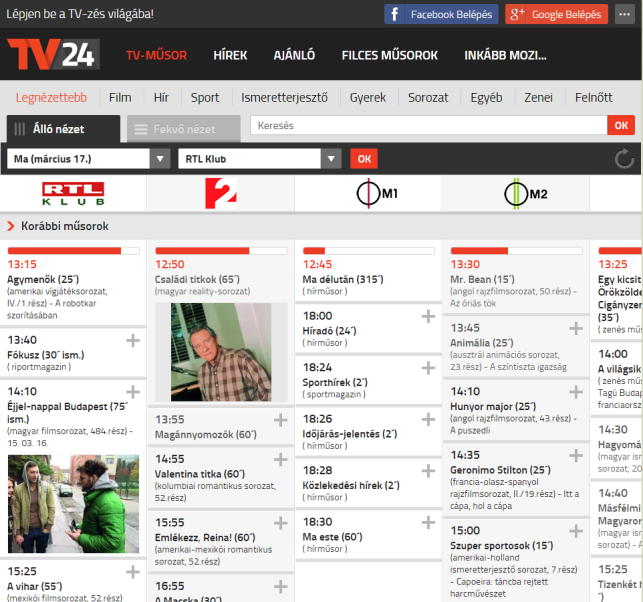Open the three-dots more menu
The height and width of the screenshot is (602, 643).
625,14
